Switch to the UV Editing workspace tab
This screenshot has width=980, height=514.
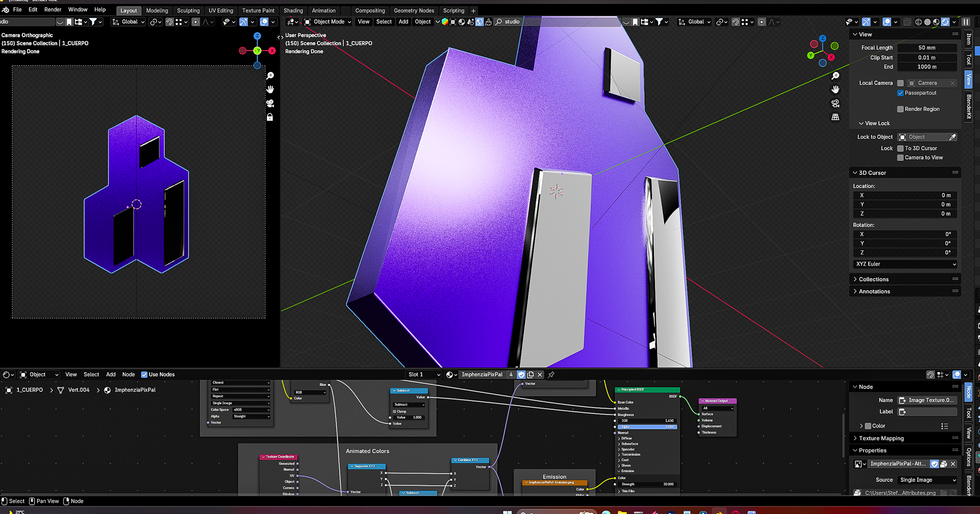(x=220, y=11)
